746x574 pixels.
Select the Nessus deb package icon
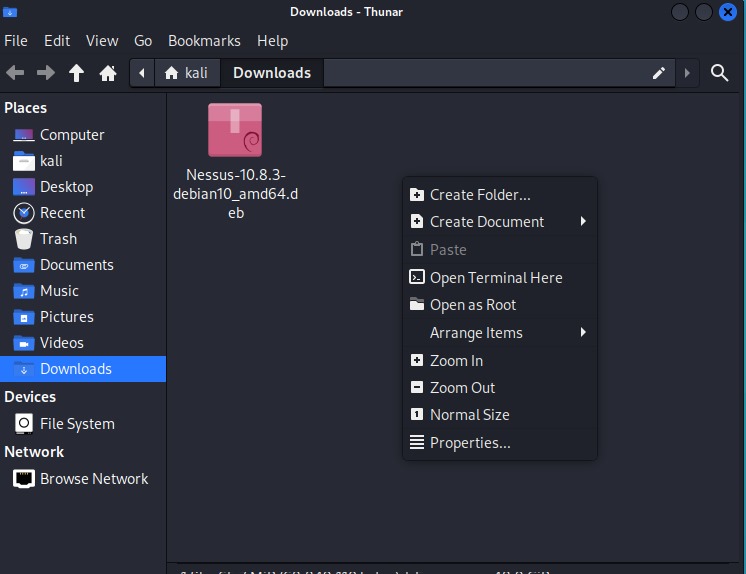(235, 130)
